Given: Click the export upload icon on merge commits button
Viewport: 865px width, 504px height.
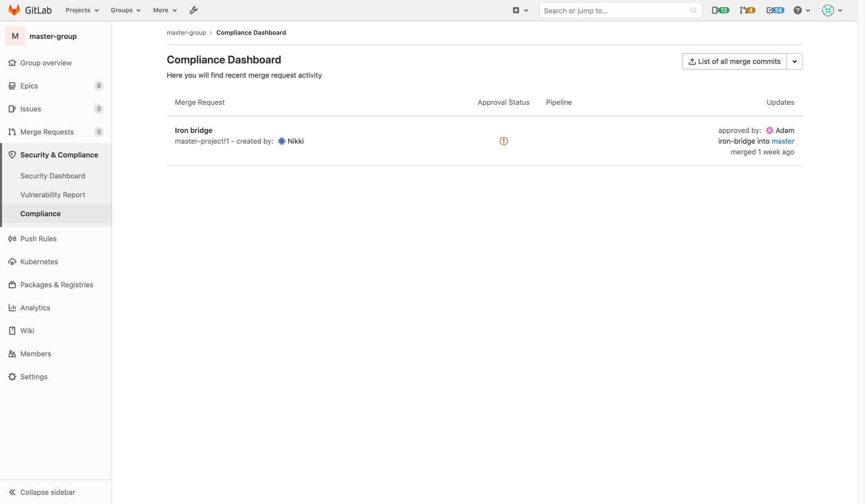Looking at the screenshot, I should 692,61.
